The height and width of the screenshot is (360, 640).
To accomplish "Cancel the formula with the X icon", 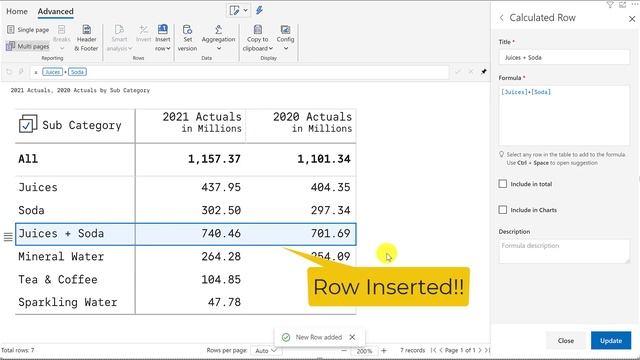I will tap(471, 72).
